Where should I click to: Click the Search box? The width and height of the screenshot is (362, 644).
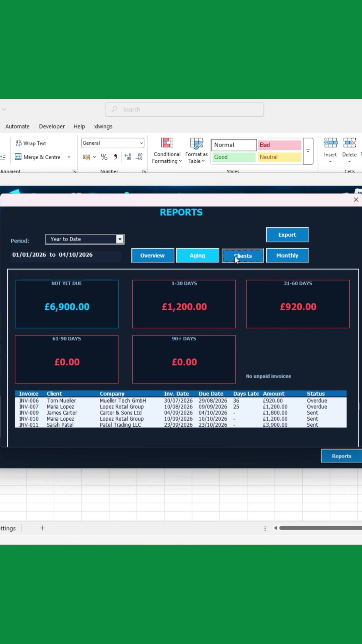[184, 109]
